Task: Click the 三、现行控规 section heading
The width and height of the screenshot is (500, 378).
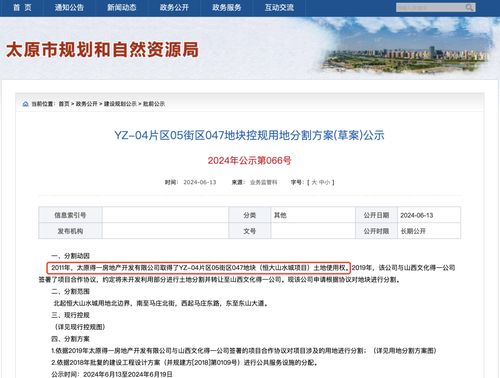Action: (71, 315)
